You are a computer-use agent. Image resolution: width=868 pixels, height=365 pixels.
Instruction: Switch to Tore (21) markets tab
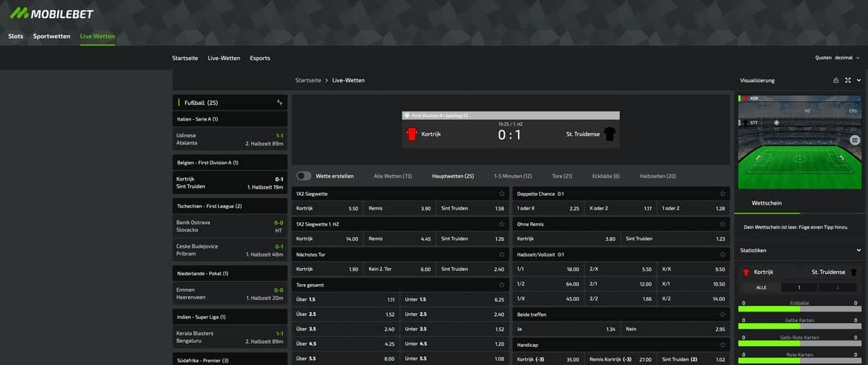pos(562,176)
